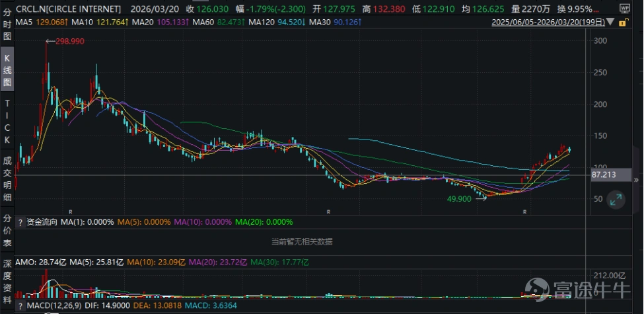The image size is (644, 314).
Task: Expand side panel with double chevron
Action: tap(637, 180)
